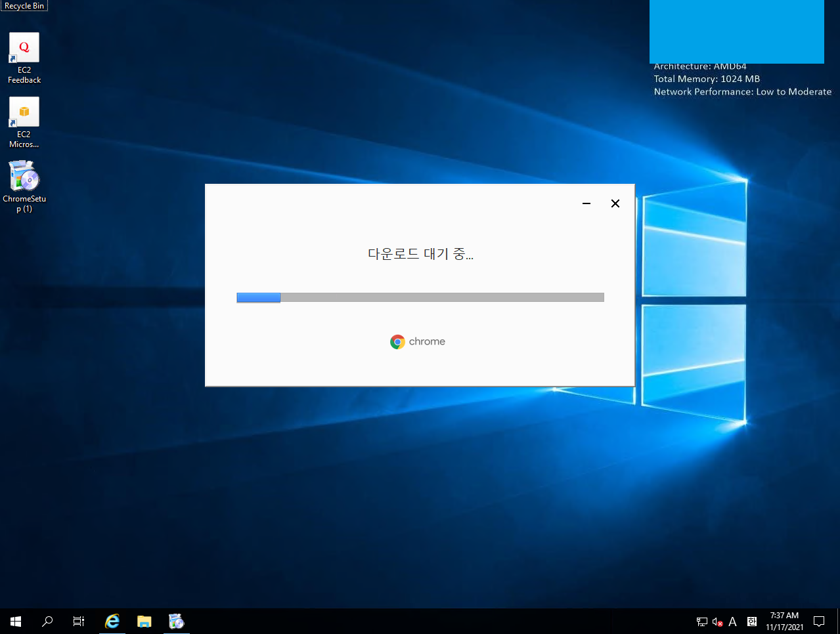Click the muted volume tray icon
The image size is (840, 634).
717,622
